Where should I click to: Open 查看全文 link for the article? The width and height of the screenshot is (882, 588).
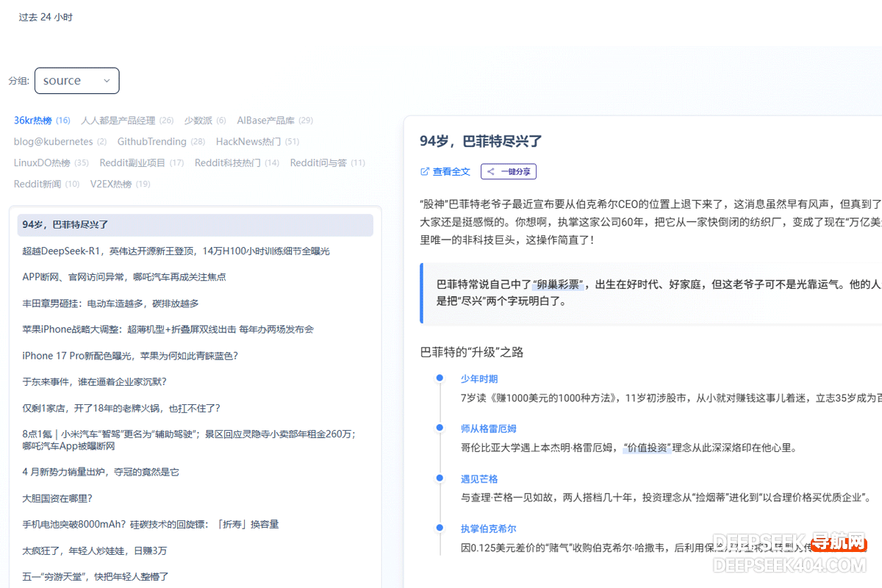(451, 172)
